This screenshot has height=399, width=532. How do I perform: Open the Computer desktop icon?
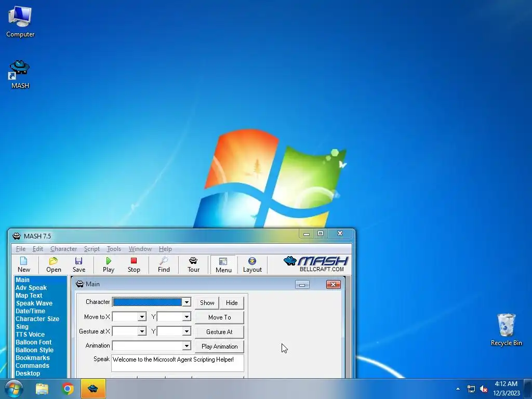20,21
